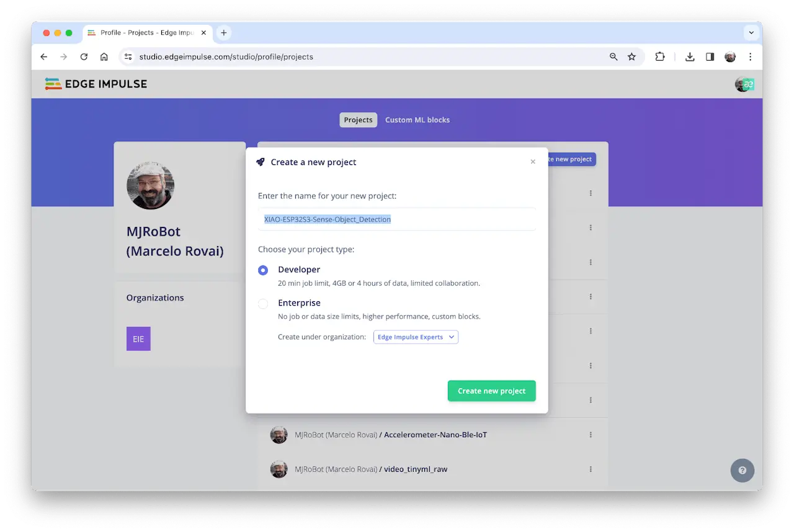Open options menu for video_tinyml_raw project
This screenshot has height=532, width=794.
point(591,469)
